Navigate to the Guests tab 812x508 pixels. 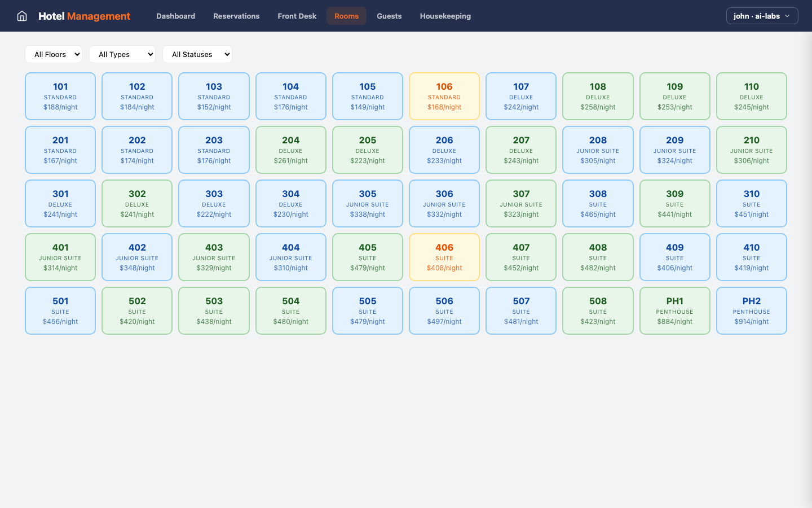389,16
